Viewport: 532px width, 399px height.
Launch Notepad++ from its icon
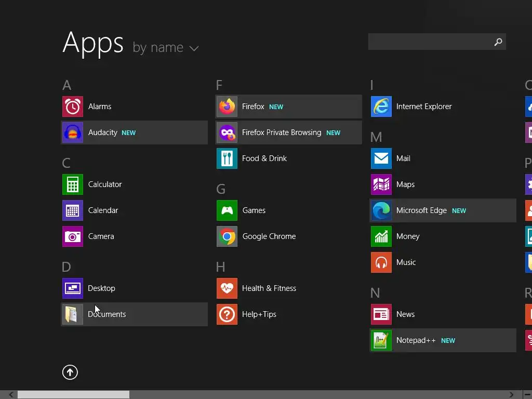point(381,340)
